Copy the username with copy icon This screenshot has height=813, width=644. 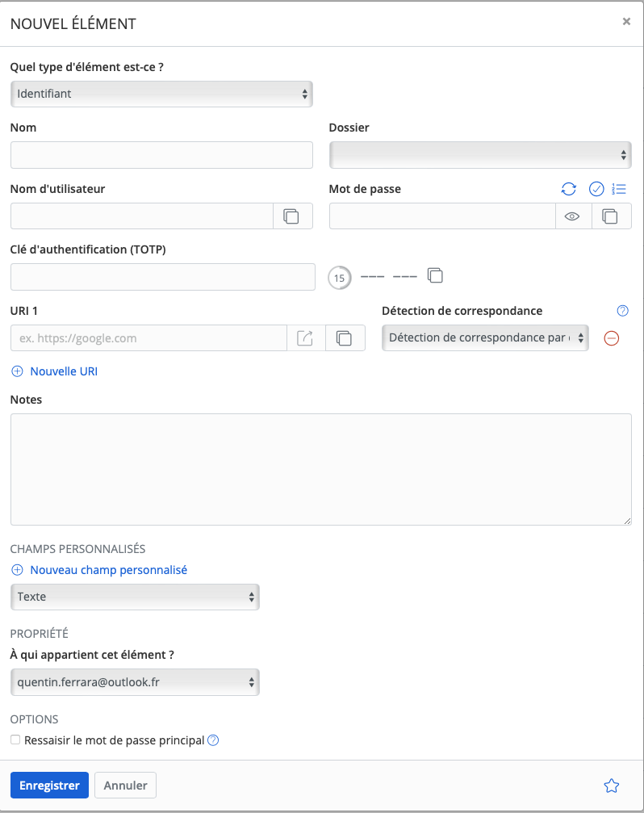[291, 216]
